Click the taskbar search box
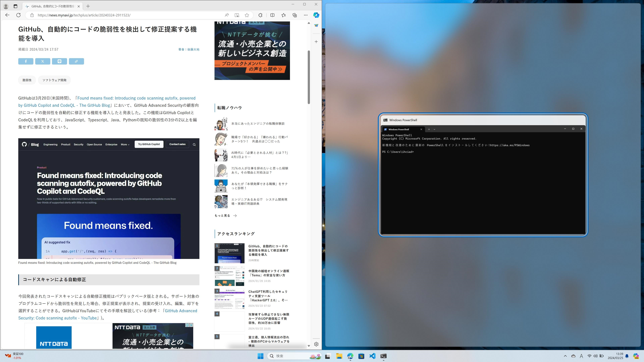Screen dimensions: 644x362 coord(294,356)
